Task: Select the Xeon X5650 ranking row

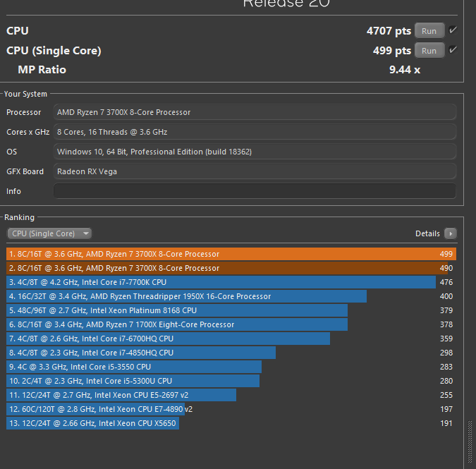Action: (231, 423)
